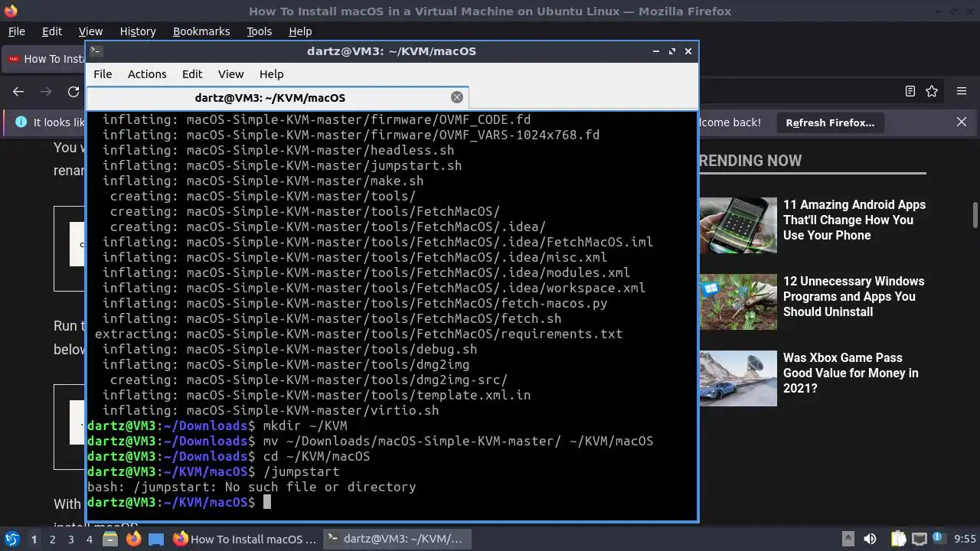Switch to workspace 4
Image resolution: width=980 pixels, height=551 pixels.
(x=90, y=540)
